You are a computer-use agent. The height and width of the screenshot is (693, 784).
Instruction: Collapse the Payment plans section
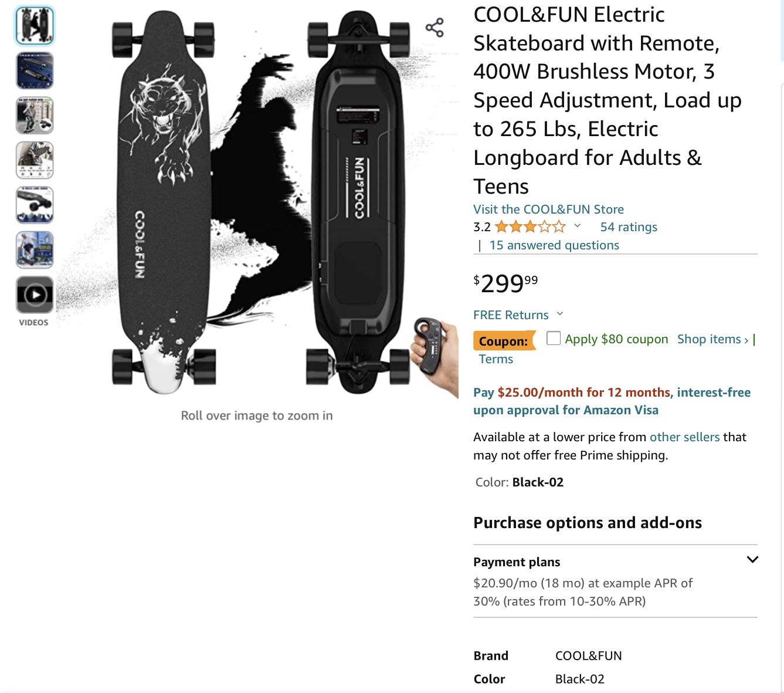pos(753,560)
